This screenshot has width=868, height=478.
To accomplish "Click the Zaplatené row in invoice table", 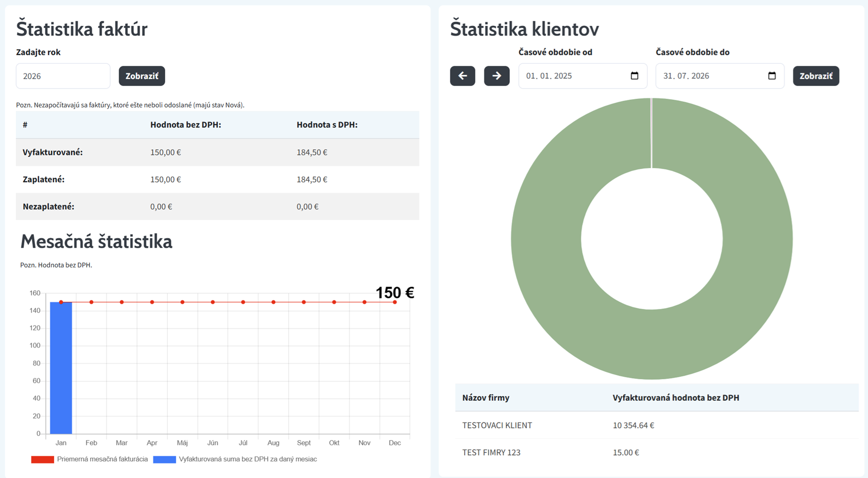I will tap(217, 179).
